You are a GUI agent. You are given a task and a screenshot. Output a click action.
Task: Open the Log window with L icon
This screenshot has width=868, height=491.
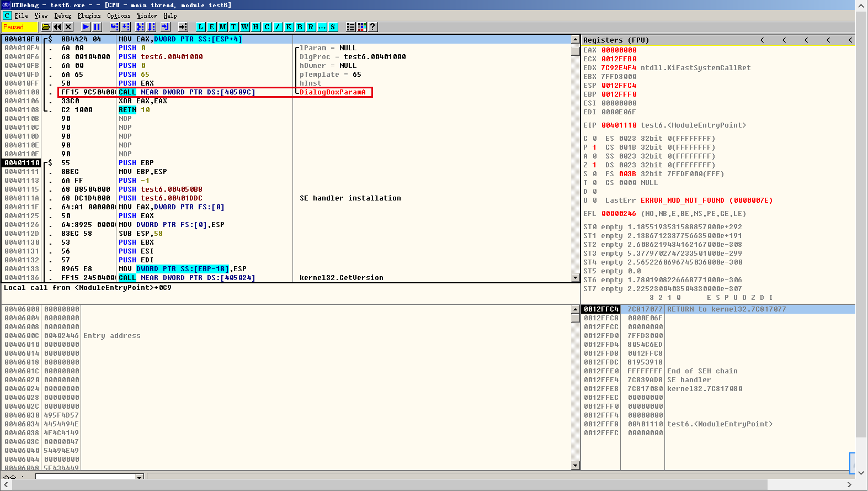point(200,27)
